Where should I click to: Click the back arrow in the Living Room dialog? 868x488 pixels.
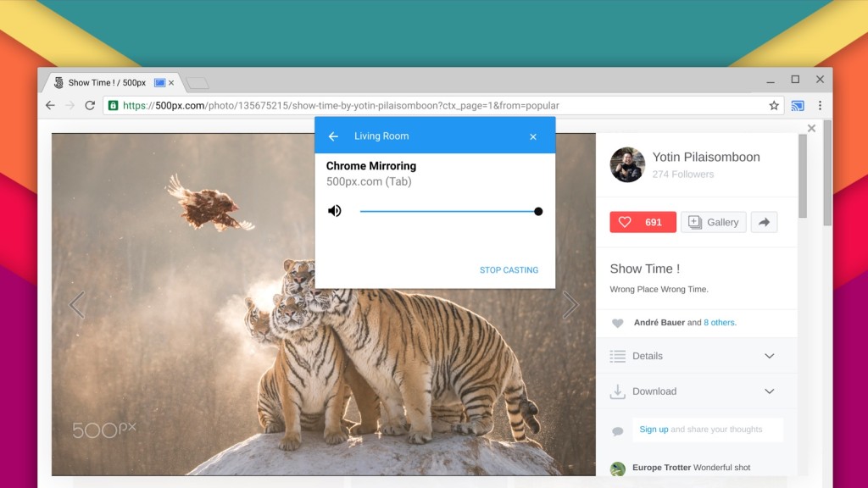click(333, 136)
